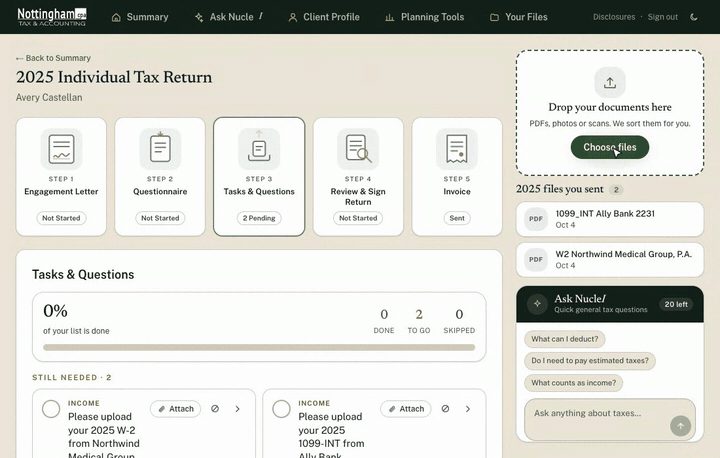Click the '2 Pending' status badge
The height and width of the screenshot is (458, 720).
tap(259, 218)
